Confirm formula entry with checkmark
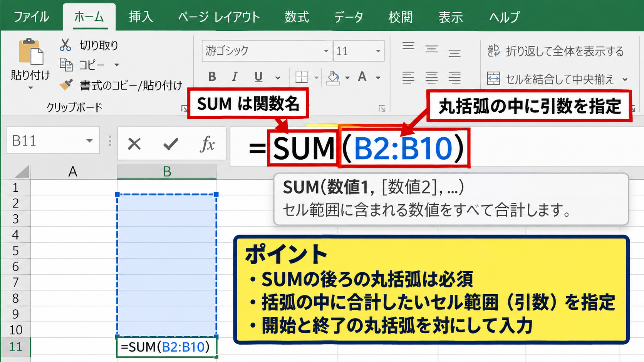The height and width of the screenshot is (362, 644). click(171, 144)
